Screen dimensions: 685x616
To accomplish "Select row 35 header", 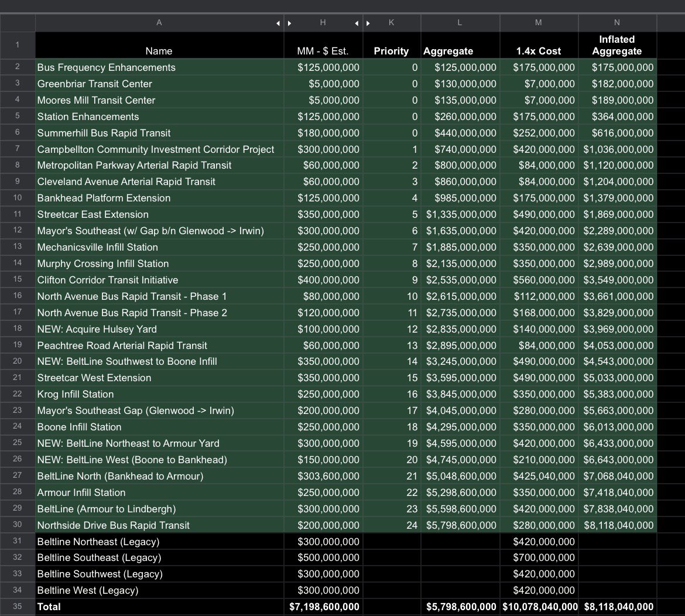I will (18, 607).
